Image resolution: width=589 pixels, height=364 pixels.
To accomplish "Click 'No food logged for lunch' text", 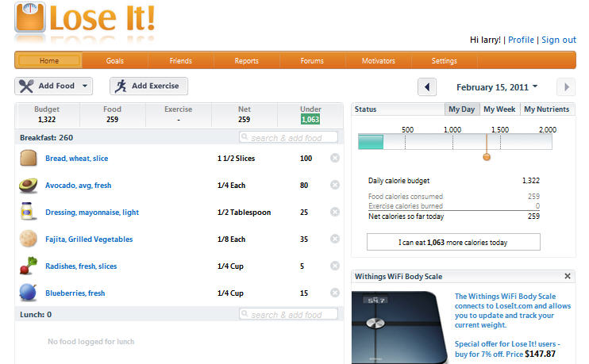I will click(x=91, y=342).
